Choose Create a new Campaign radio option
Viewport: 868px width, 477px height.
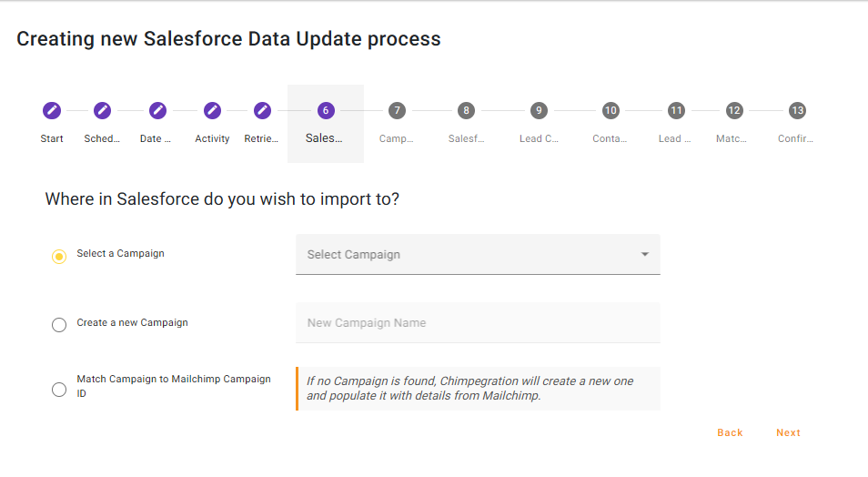[x=59, y=325]
